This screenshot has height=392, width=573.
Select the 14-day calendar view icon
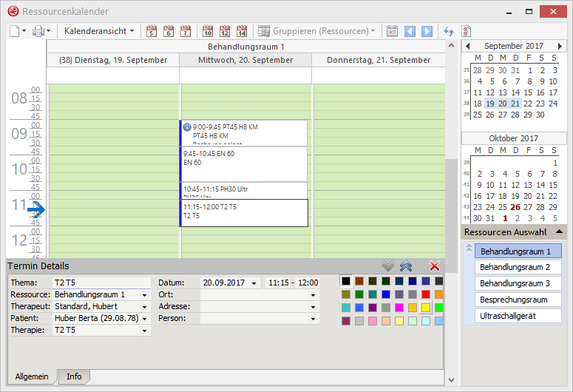pos(241,31)
